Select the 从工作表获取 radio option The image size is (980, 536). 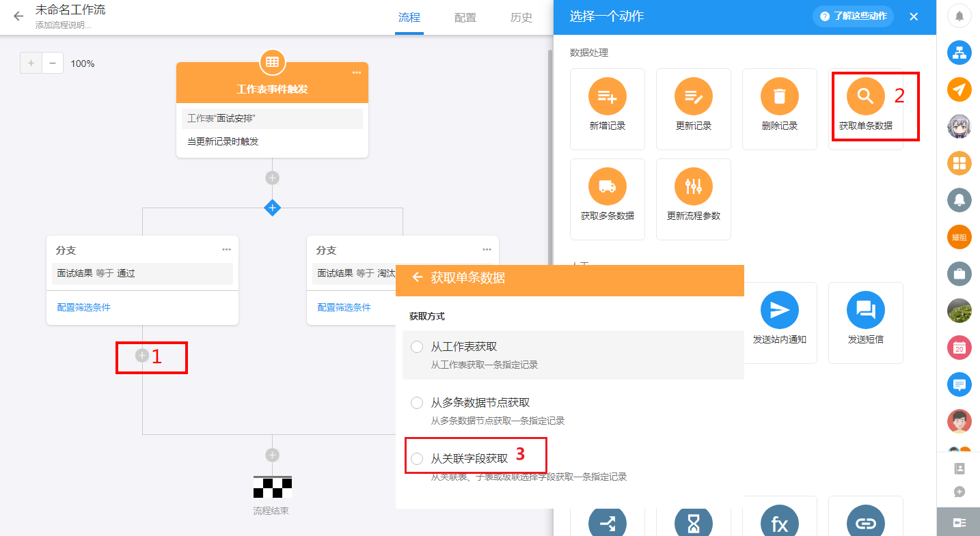click(x=417, y=348)
